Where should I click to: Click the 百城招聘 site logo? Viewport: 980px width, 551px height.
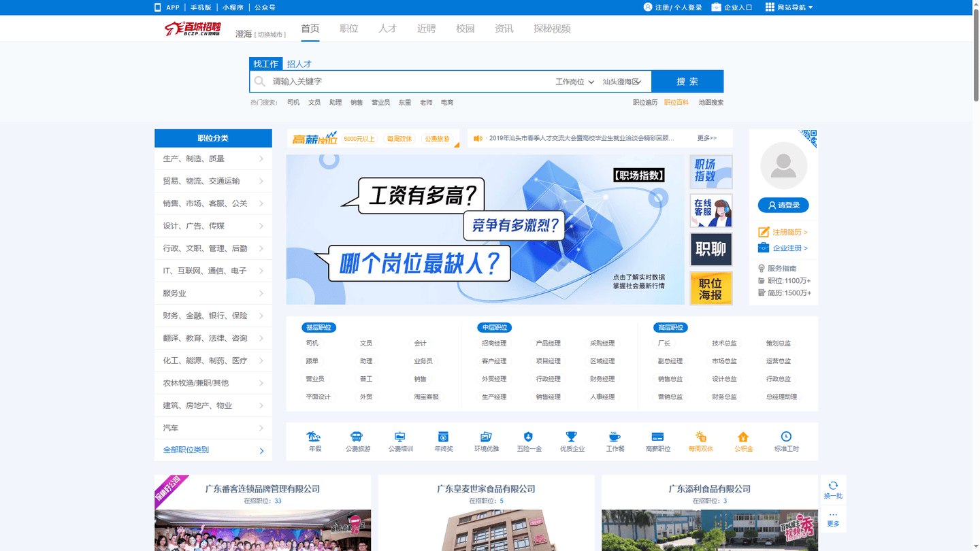[193, 29]
